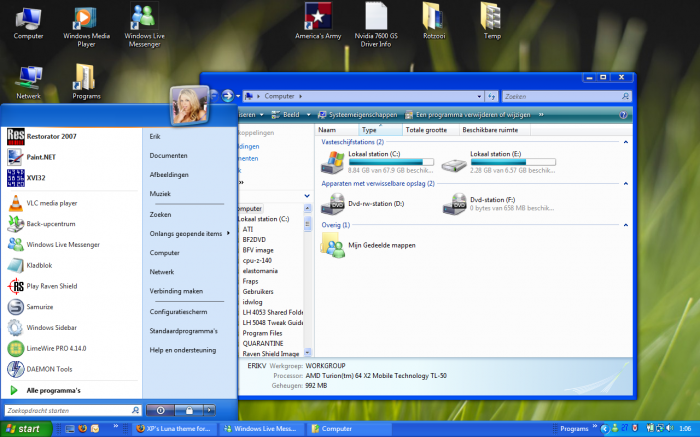Expand Onlangs geopende items submenu

(189, 234)
